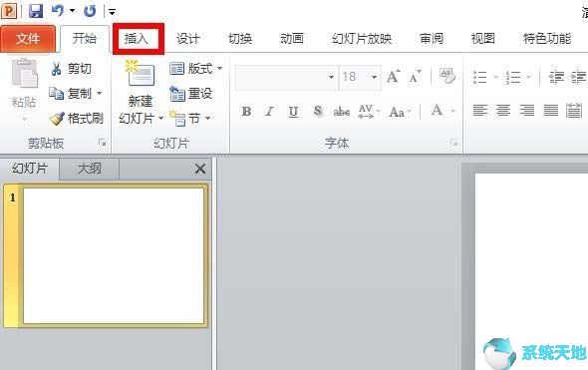Click the columns layout icon
This screenshot has width=588, height=370.
pos(574,111)
